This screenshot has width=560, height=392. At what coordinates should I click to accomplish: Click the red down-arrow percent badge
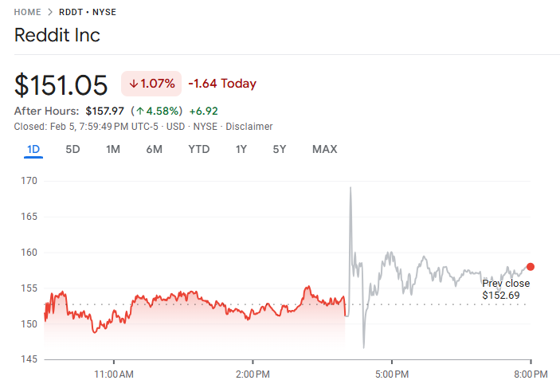151,84
